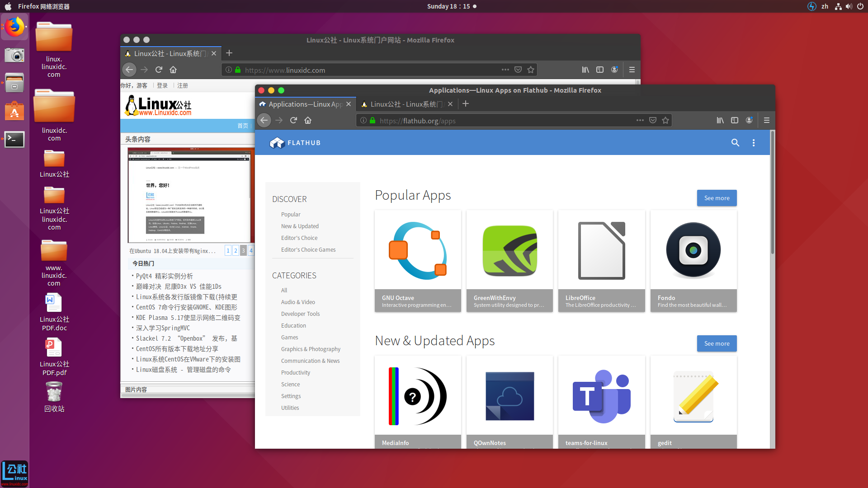
Task: Open Firefox from the dock
Action: click(14, 27)
